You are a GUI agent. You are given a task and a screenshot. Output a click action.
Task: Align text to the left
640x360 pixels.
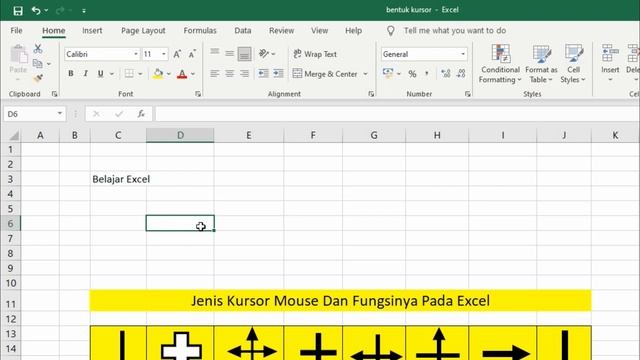click(x=215, y=74)
